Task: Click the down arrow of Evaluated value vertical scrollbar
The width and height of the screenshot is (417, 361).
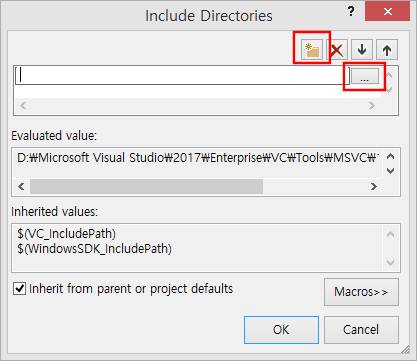Action: tap(390, 171)
